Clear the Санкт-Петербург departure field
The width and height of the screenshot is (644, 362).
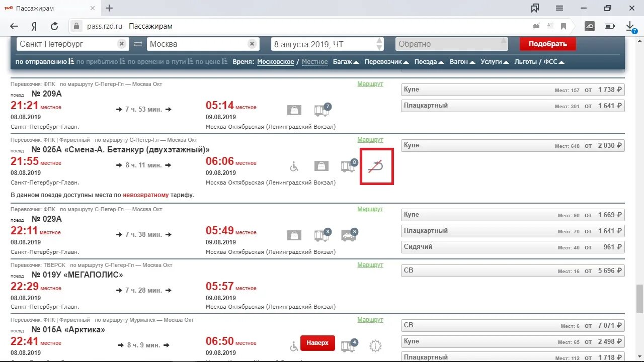[122, 44]
